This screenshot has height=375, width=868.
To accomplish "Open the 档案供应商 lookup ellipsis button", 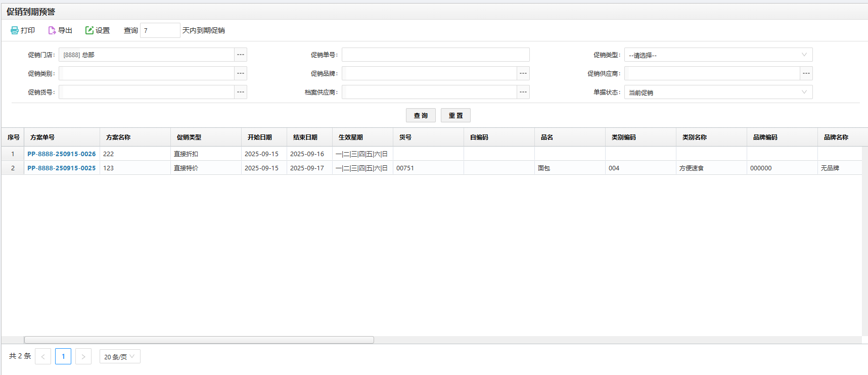I will pyautogui.click(x=523, y=92).
